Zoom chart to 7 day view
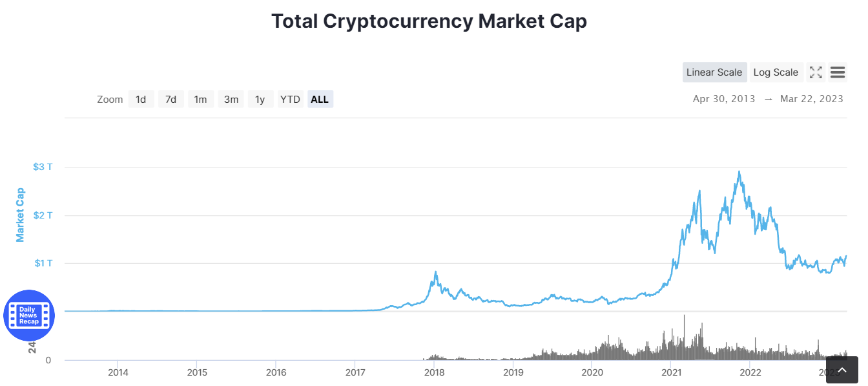Screen dimensions: 868x386 click(170, 99)
